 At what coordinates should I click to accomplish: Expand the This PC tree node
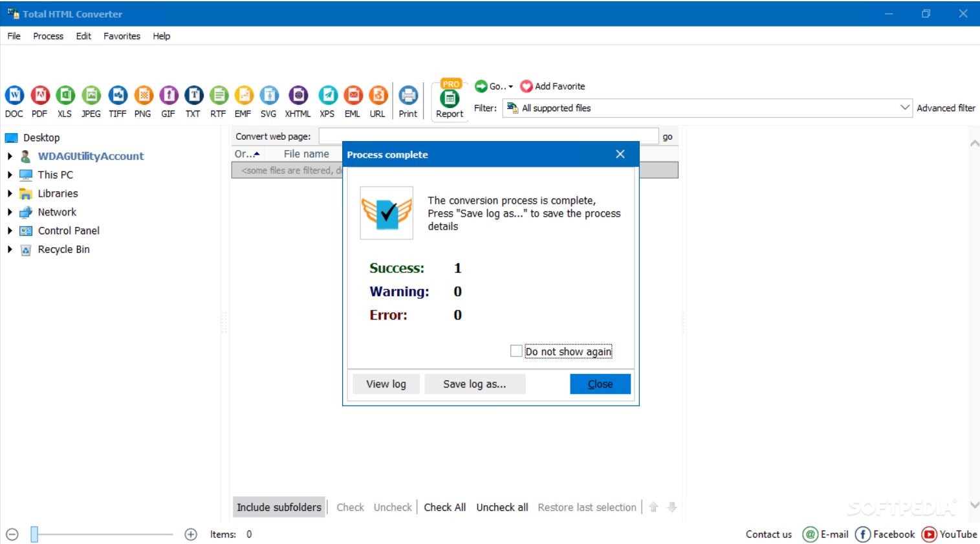pyautogui.click(x=10, y=175)
